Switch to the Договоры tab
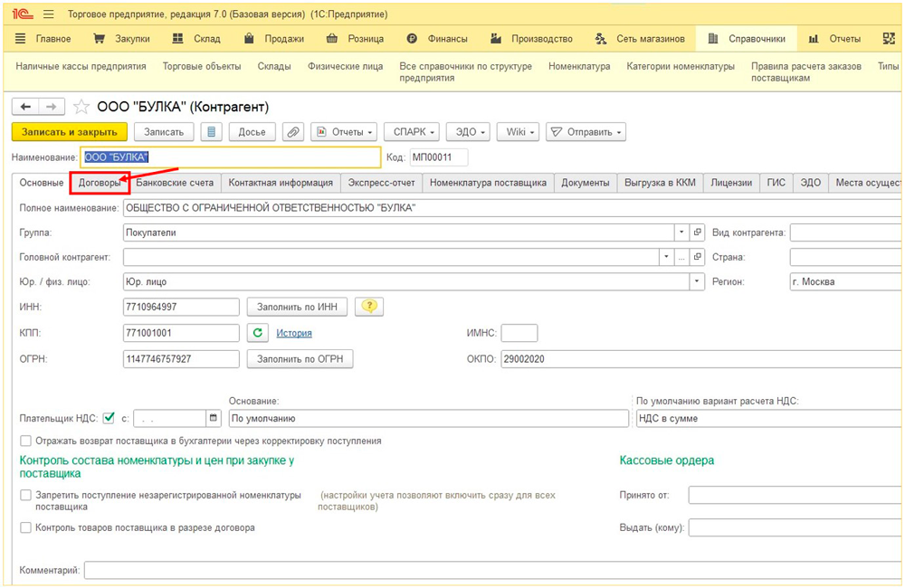Viewport: 905px width, 588px height. coord(100,183)
